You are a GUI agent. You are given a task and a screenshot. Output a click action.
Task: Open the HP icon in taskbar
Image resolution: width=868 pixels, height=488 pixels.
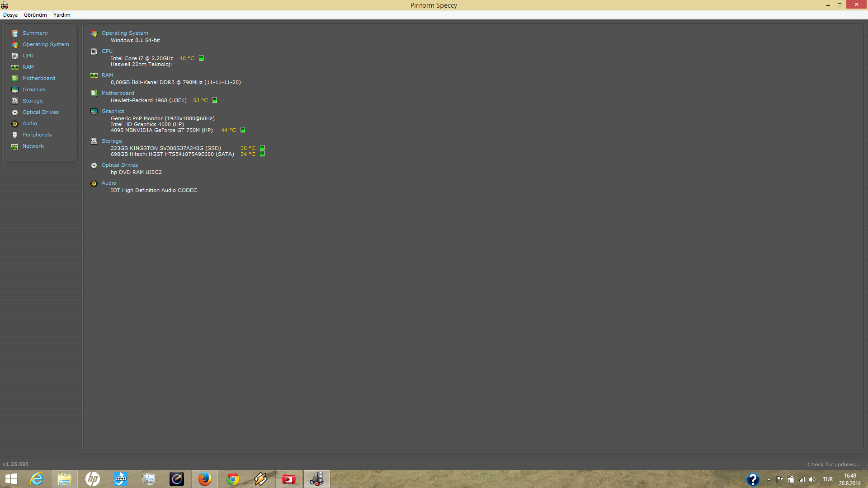tap(93, 479)
